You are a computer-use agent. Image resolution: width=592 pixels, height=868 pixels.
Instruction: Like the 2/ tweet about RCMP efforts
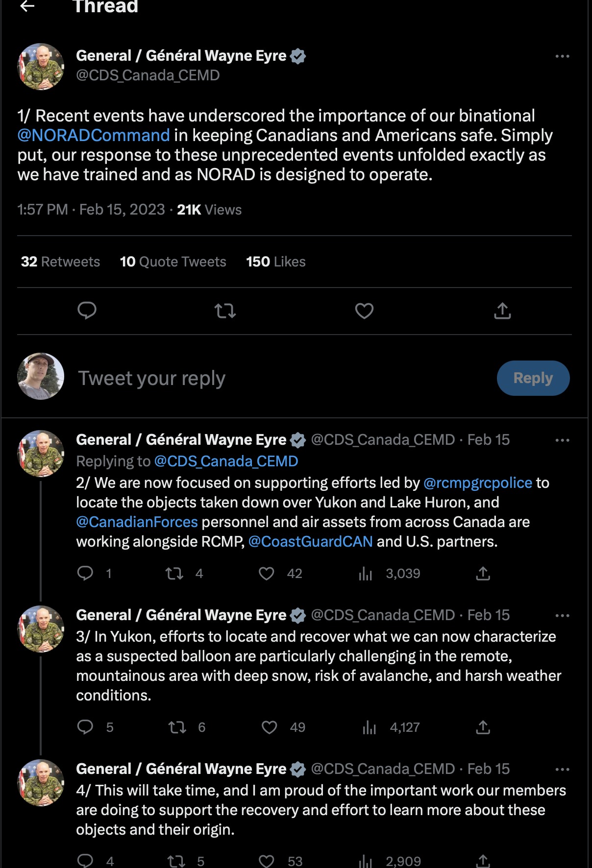tap(267, 574)
